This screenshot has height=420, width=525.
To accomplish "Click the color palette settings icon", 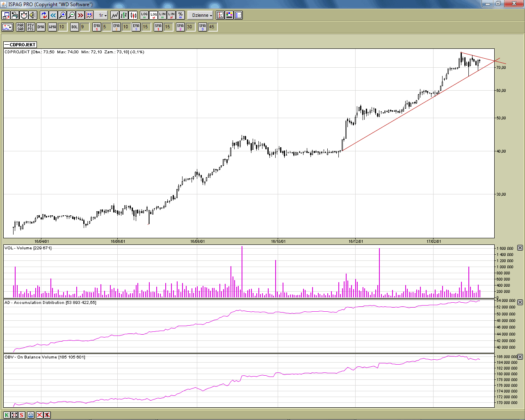I will (229, 15).
